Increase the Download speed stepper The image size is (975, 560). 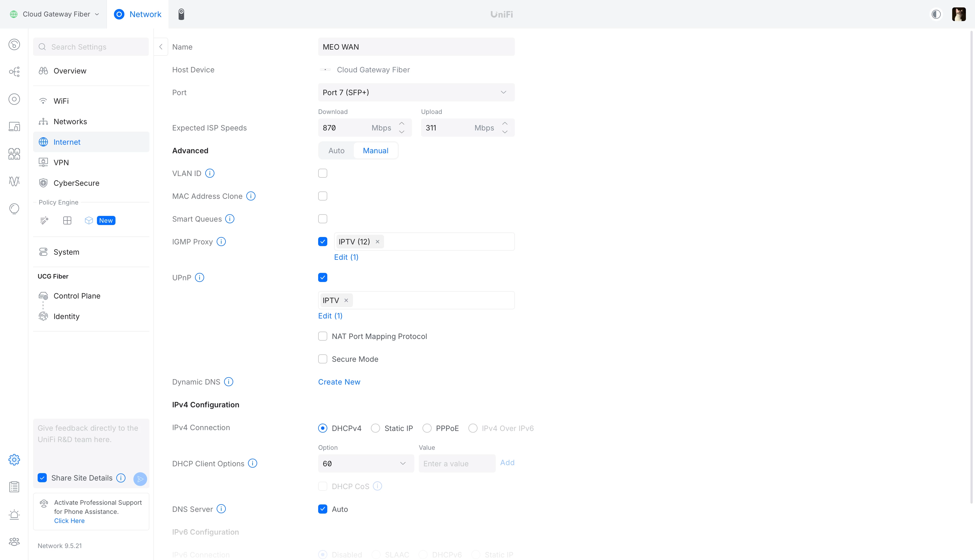pos(401,123)
